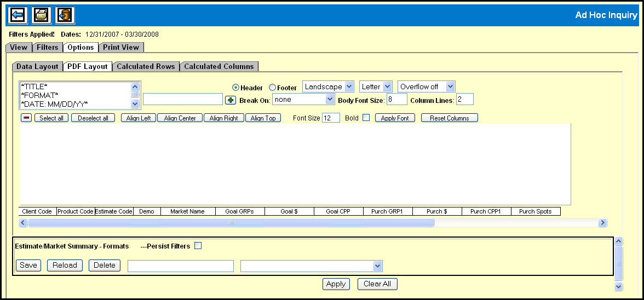Click formats panel scroll up arrow
This screenshot has height=300, width=644.
tap(619, 241)
